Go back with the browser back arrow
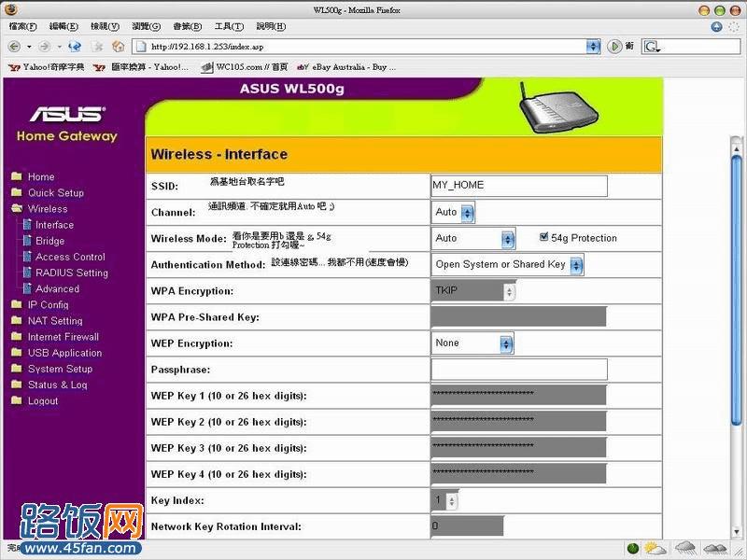The width and height of the screenshot is (747, 560). click(x=15, y=46)
